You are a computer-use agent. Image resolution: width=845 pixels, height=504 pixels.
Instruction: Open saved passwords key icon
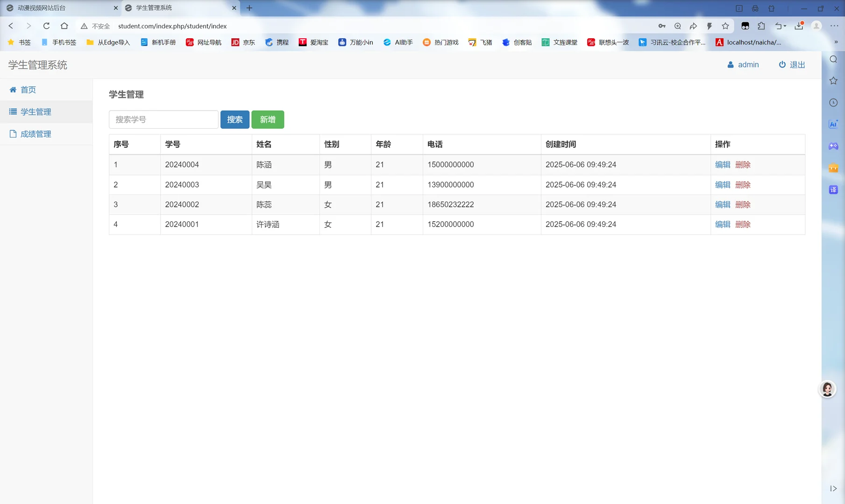(662, 26)
